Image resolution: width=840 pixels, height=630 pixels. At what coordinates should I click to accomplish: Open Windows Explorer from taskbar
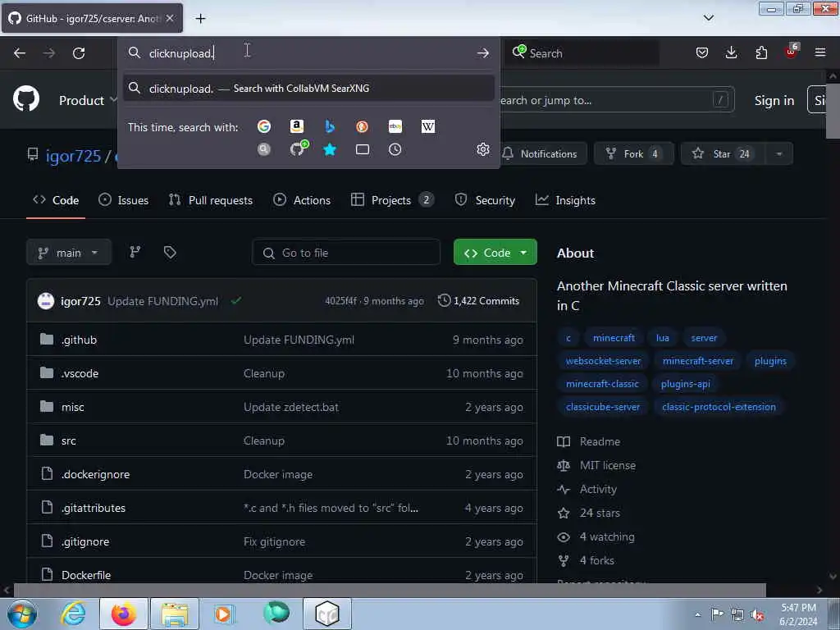pos(175,614)
